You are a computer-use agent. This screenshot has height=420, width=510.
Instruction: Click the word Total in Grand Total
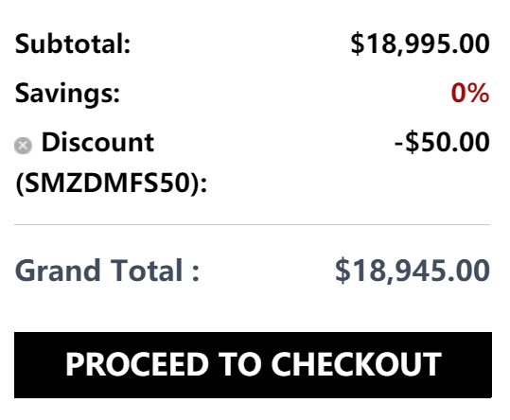pos(146,271)
